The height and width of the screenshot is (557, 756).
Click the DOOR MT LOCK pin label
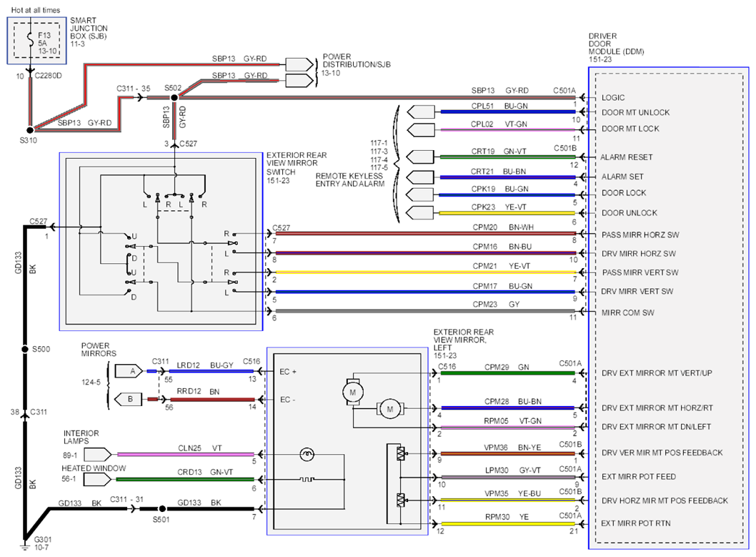[x=630, y=129]
